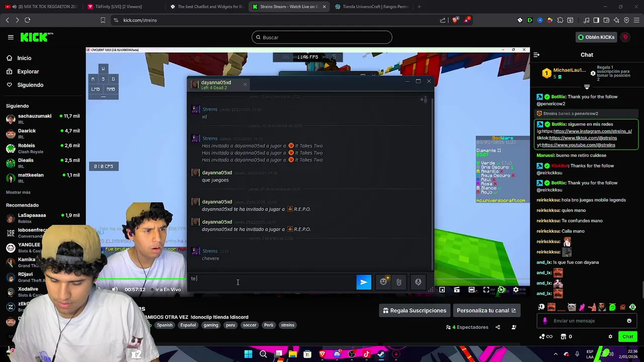The image size is (644, 362).
Task: Collapse the chat panel arrow icon
Action: click(x=536, y=55)
